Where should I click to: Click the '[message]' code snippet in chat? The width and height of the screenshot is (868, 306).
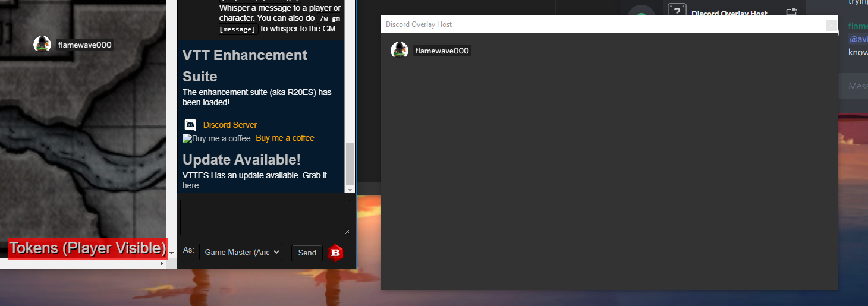coord(238,29)
